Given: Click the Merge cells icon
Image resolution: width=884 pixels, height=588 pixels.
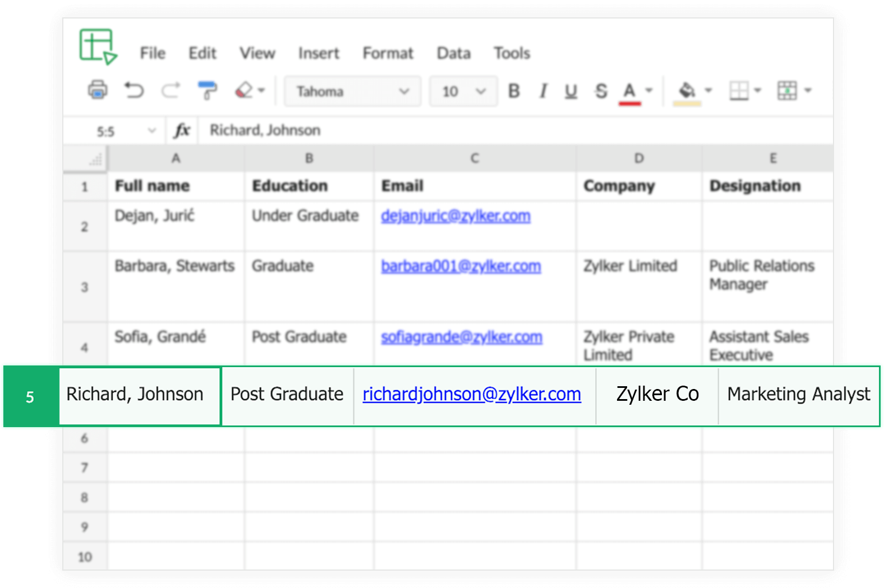Looking at the screenshot, I should click(786, 90).
